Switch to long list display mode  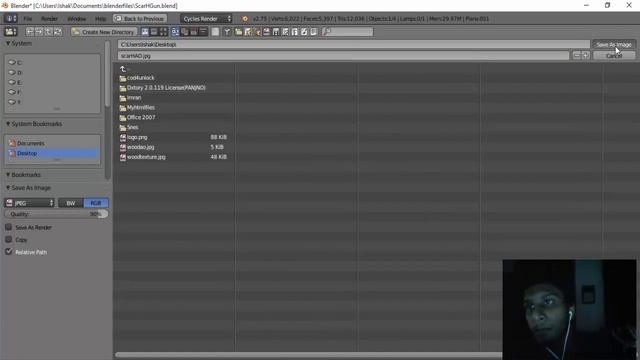(154, 32)
